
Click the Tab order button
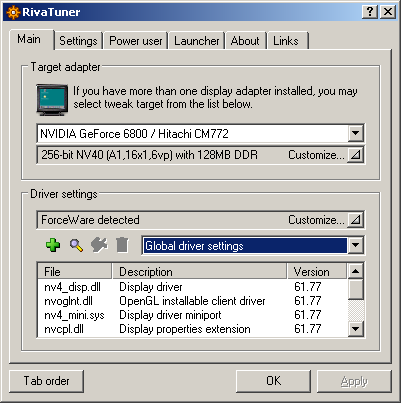[46, 381]
